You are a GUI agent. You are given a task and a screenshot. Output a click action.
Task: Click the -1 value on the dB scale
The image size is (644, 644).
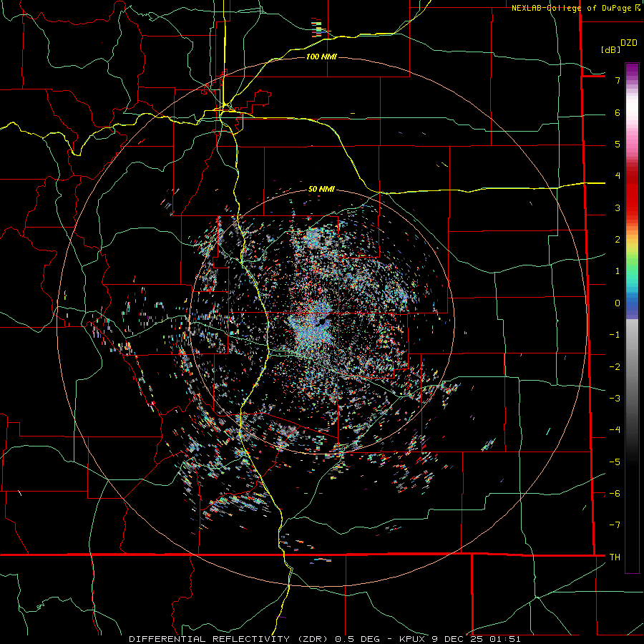[x=615, y=335]
